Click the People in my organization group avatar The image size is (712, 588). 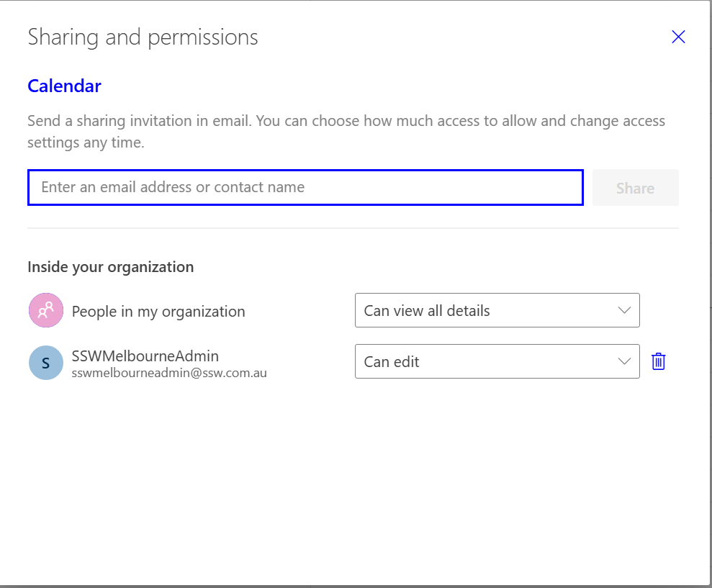pyautogui.click(x=46, y=311)
